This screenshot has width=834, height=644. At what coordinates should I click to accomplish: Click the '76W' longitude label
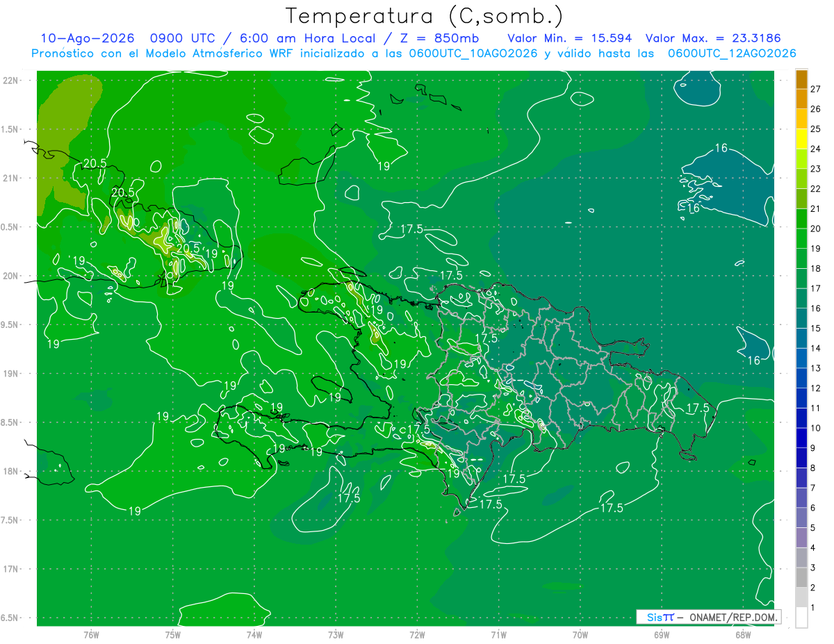click(91, 634)
